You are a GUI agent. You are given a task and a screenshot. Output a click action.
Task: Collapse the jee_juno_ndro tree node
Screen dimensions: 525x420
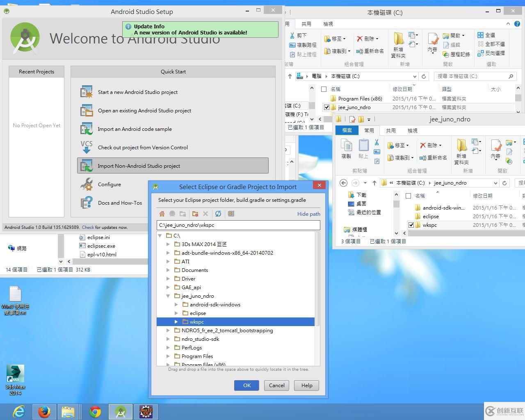coord(168,296)
